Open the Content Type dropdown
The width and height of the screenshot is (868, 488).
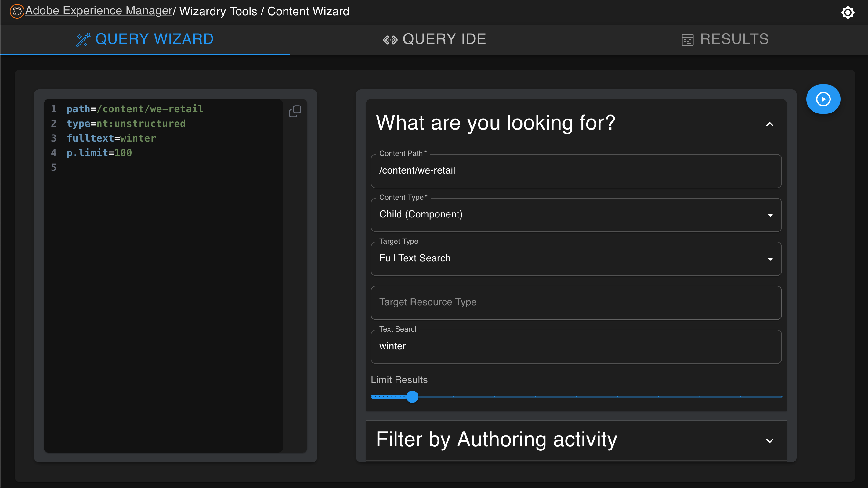(576, 214)
